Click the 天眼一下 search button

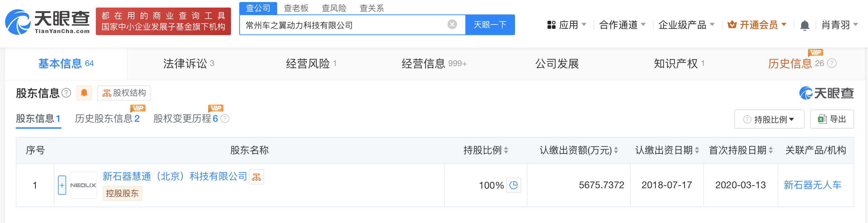click(x=490, y=25)
